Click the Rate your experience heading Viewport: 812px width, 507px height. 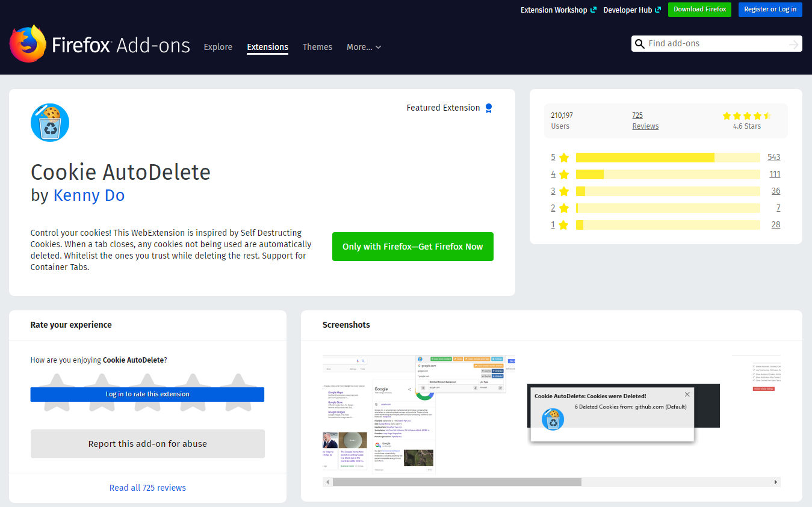click(71, 325)
